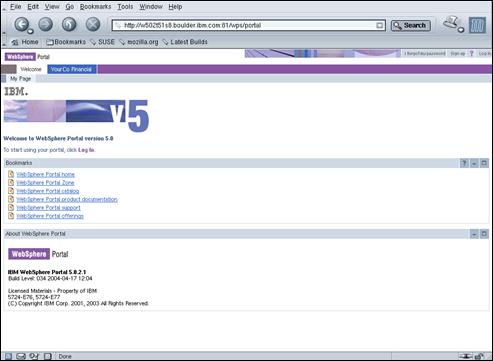This screenshot has width=493, height=361.
Task: Open the Go menu
Action: pyautogui.click(x=70, y=7)
